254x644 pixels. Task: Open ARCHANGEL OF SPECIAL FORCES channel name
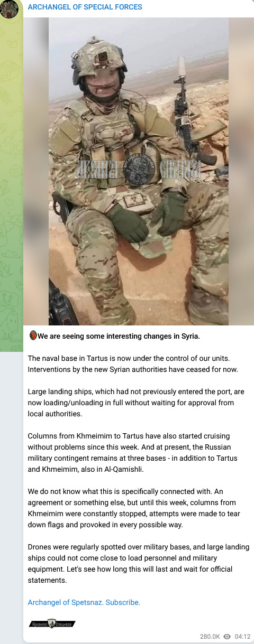pos(85,7)
